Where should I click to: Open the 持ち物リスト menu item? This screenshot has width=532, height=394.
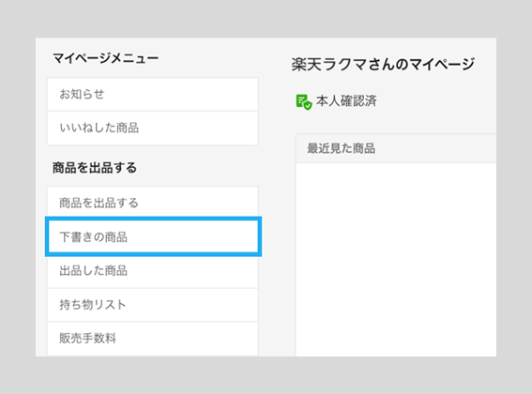(152, 305)
